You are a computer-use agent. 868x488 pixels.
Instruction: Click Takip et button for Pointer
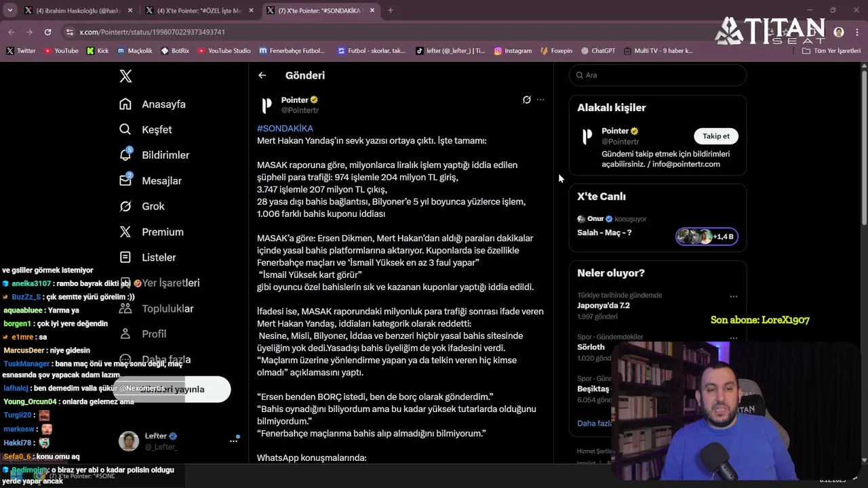click(716, 136)
